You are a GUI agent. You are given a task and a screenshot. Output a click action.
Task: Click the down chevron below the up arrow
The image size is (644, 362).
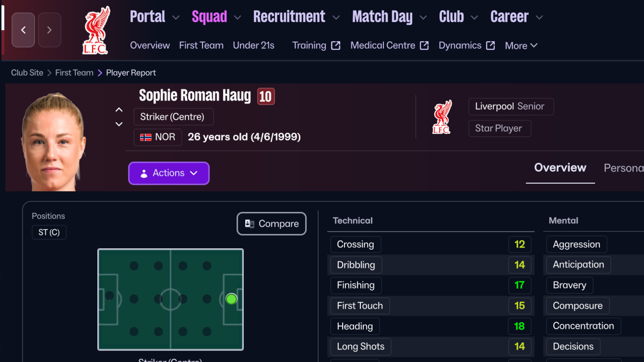click(119, 124)
